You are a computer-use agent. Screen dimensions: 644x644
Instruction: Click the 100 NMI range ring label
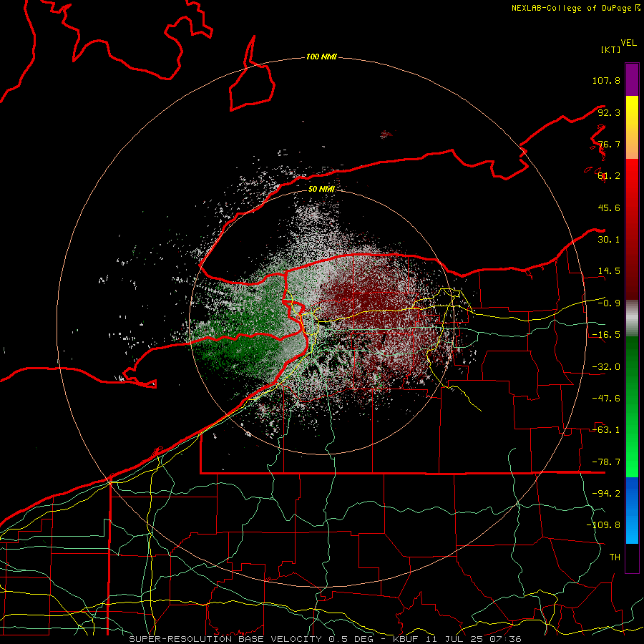click(x=321, y=57)
